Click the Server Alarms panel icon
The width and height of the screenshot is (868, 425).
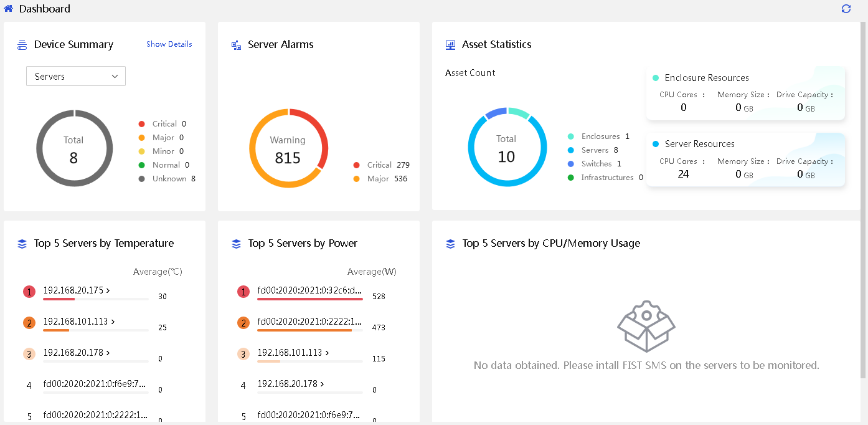[x=236, y=45]
